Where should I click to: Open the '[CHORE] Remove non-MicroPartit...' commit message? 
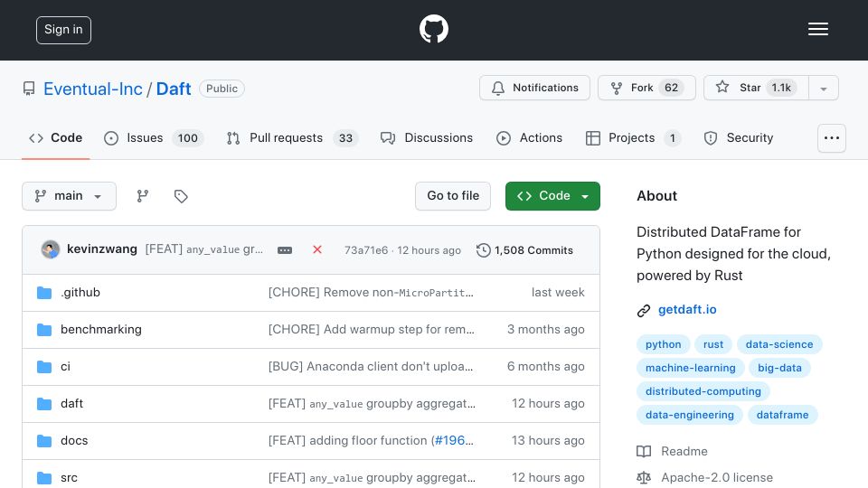[371, 292]
